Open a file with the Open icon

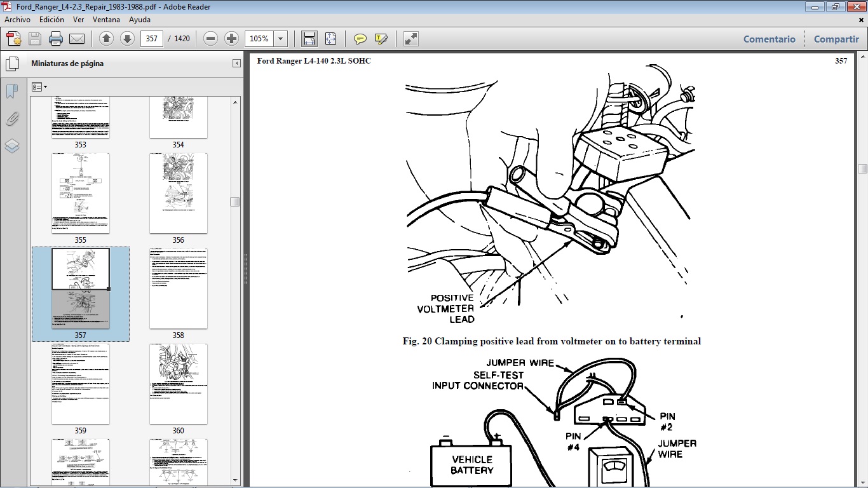coord(13,38)
